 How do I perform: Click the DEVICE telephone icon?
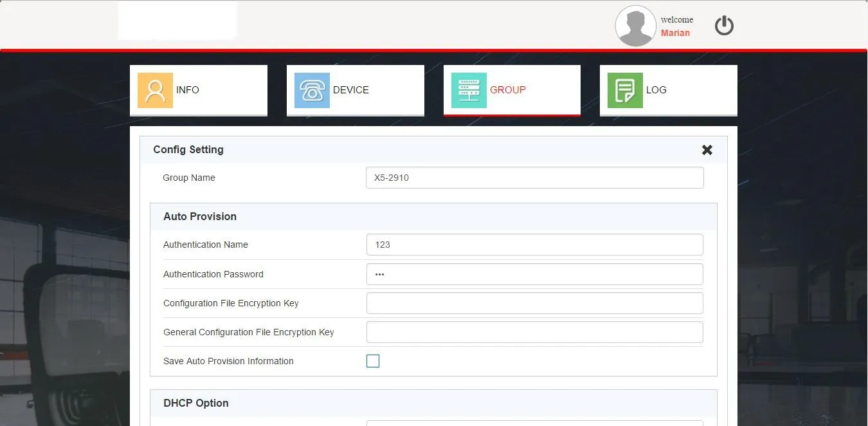[x=311, y=90]
